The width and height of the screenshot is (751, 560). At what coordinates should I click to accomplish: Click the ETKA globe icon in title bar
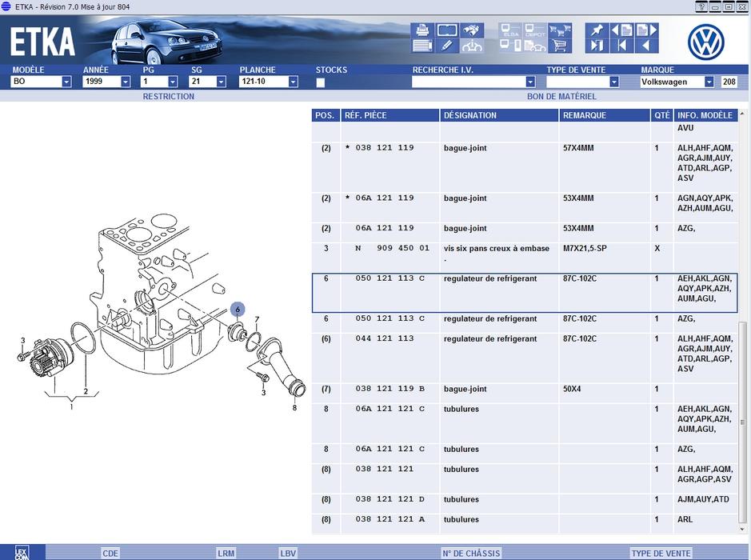(x=6, y=6)
